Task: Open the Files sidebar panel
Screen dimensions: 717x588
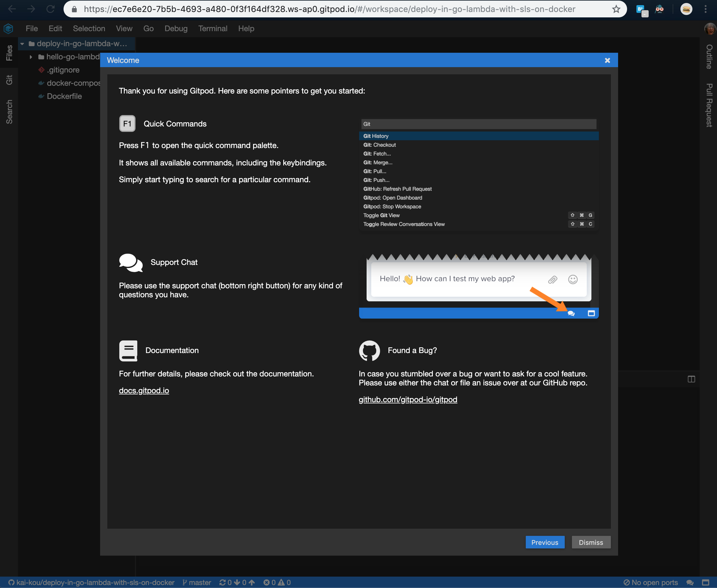Action: [9, 52]
